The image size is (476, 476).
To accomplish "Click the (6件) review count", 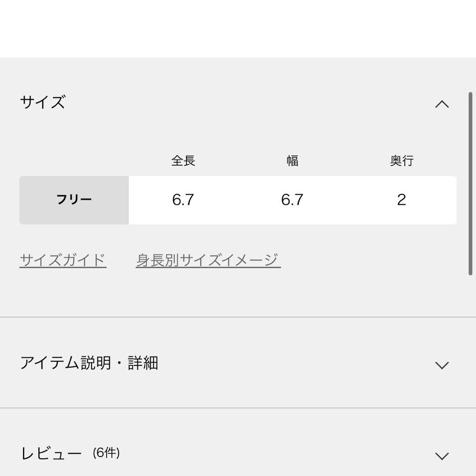I will pyautogui.click(x=106, y=453).
